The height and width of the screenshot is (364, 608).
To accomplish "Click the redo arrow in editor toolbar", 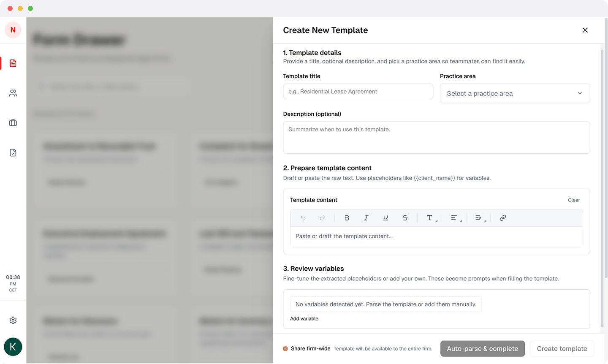I will [x=322, y=218].
